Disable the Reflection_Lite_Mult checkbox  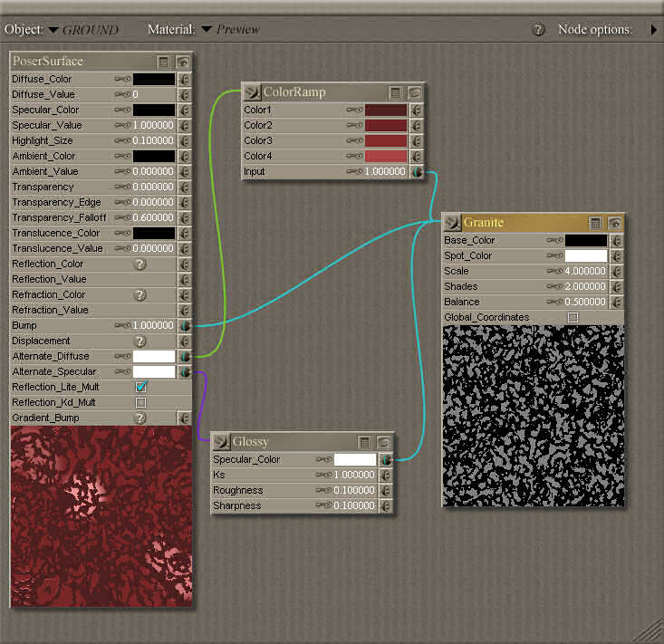140,388
